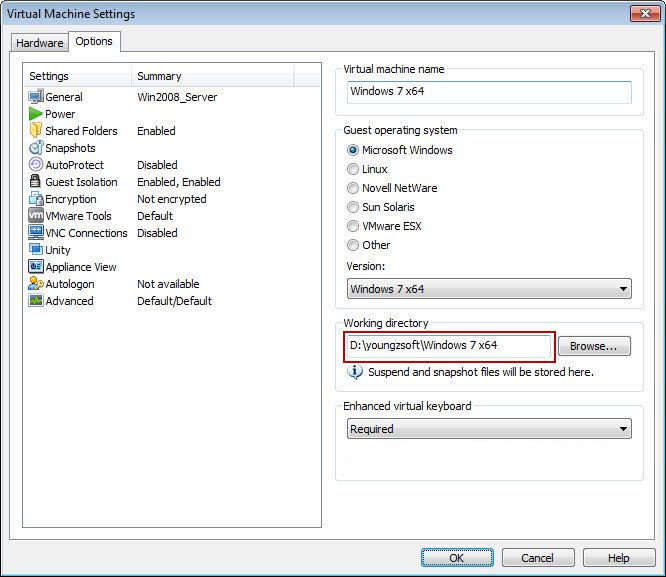Click Shared Folders 'Enabled' summary
This screenshot has height=577, width=666.
tap(156, 131)
